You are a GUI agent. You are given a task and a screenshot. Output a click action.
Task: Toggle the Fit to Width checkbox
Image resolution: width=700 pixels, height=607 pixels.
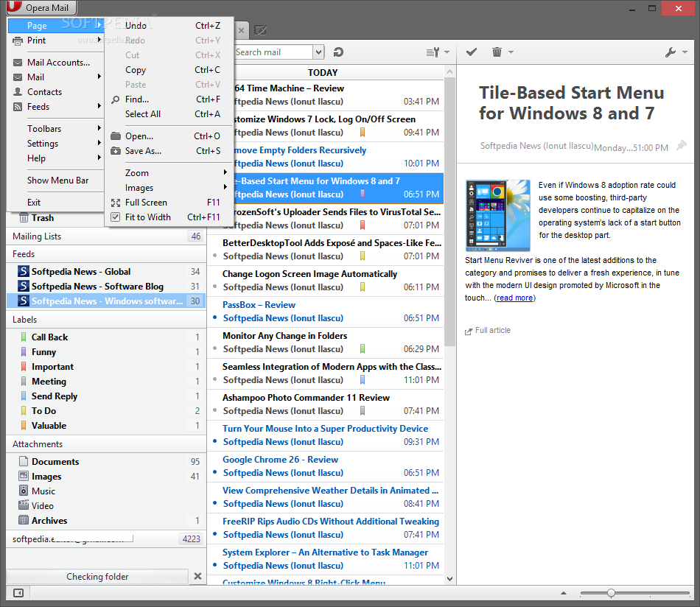116,217
